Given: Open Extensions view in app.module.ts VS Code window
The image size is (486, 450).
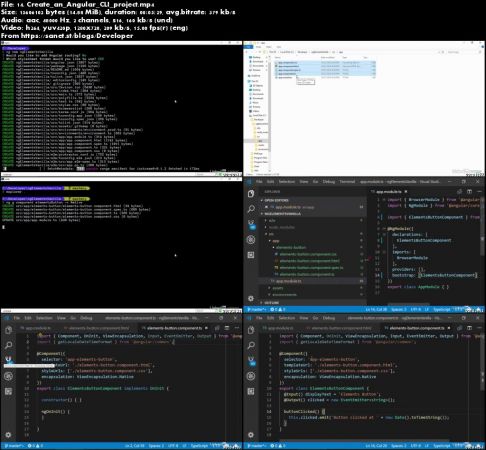Looking at the screenshot, I should click(251, 255).
